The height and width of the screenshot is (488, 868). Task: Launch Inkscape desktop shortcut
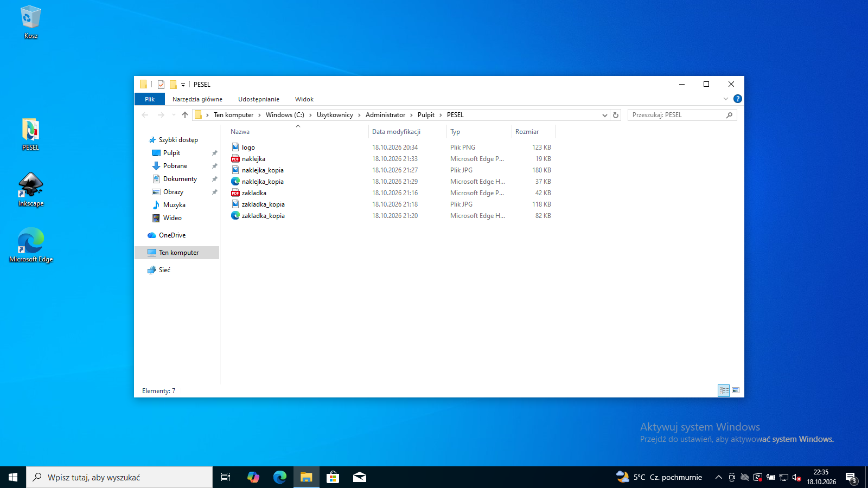coord(31,190)
